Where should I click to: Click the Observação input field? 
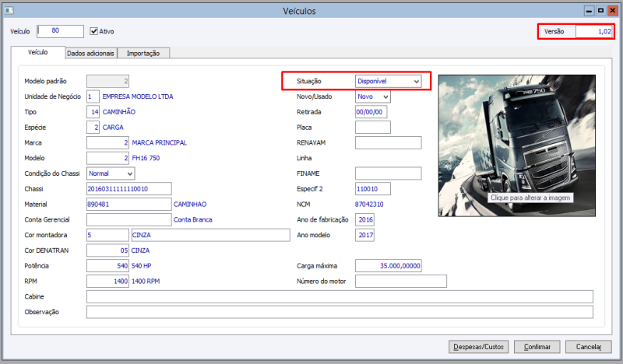click(x=340, y=312)
